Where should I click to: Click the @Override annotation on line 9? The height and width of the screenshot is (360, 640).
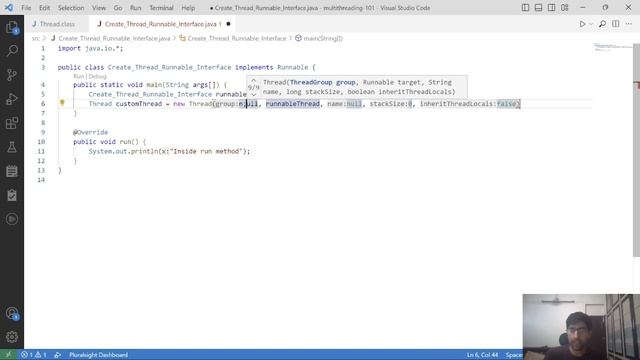pos(91,132)
